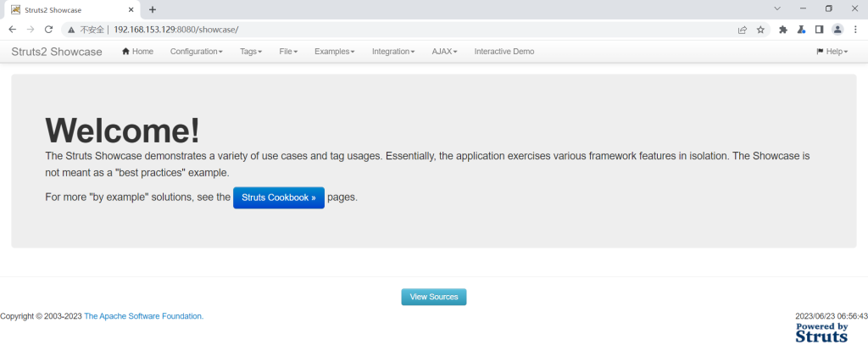
Task: Expand the Tags dropdown menu
Action: coord(251,52)
